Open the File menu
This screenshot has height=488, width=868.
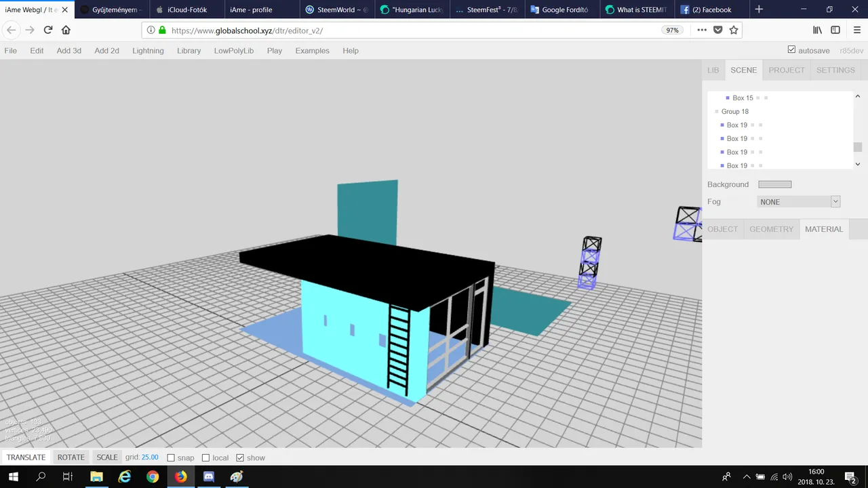(11, 51)
